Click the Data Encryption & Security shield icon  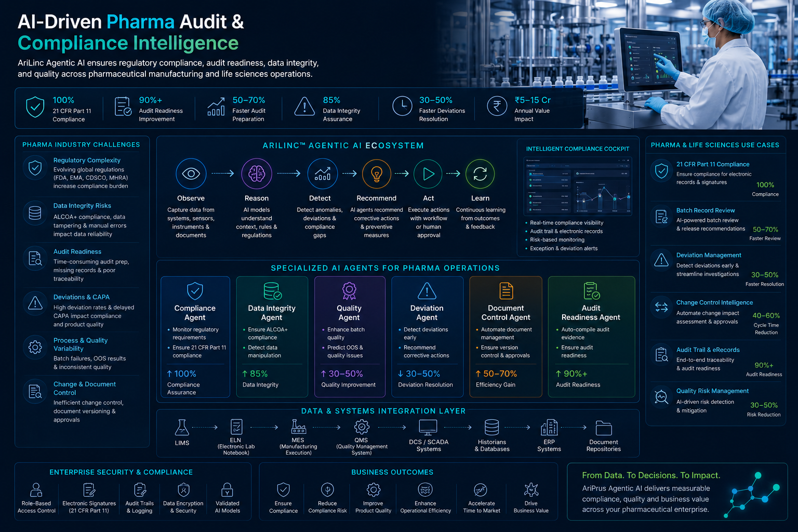tap(183, 489)
